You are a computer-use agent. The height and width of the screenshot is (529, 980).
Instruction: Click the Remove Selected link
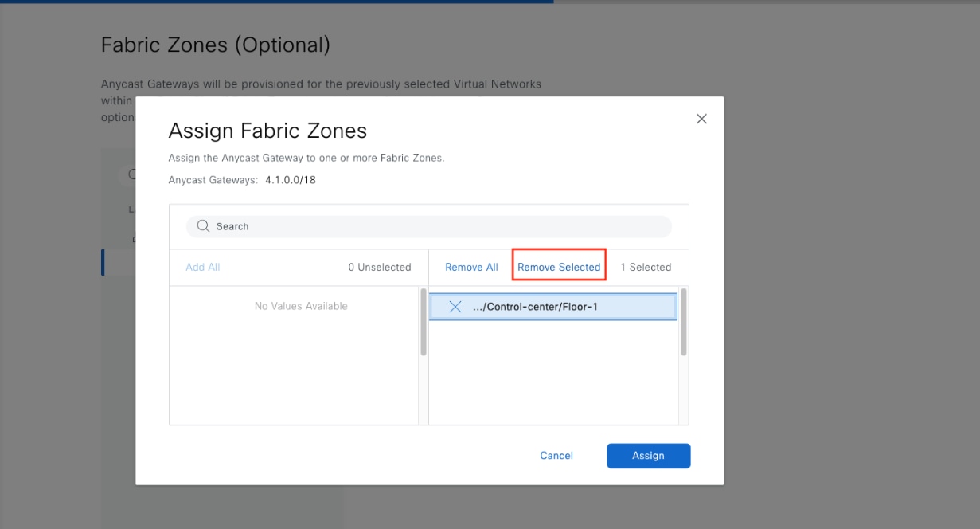(558, 267)
